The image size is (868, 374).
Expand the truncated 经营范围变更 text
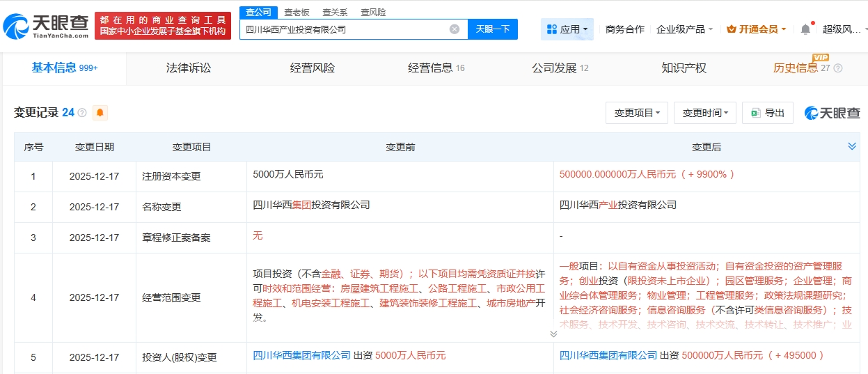pyautogui.click(x=553, y=334)
